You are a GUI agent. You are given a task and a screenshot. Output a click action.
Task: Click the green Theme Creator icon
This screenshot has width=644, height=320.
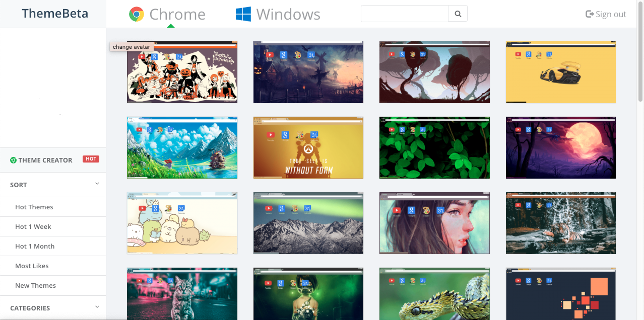pyautogui.click(x=14, y=160)
